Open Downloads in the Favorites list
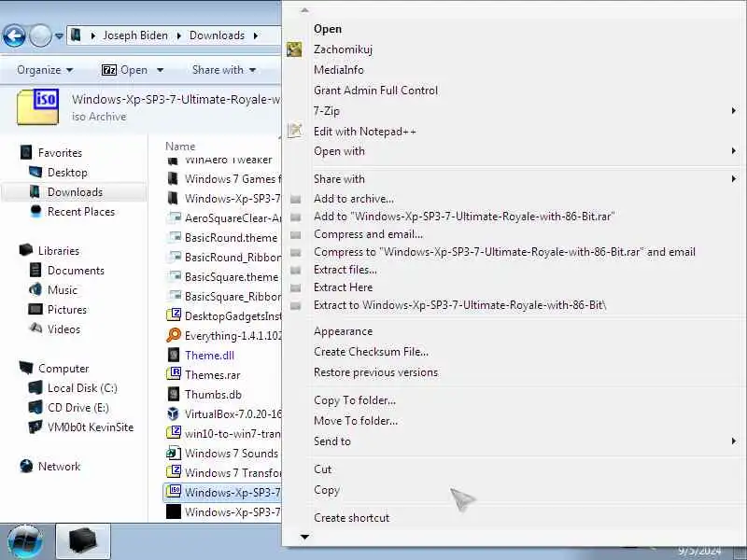The width and height of the screenshot is (747, 560). click(x=75, y=192)
